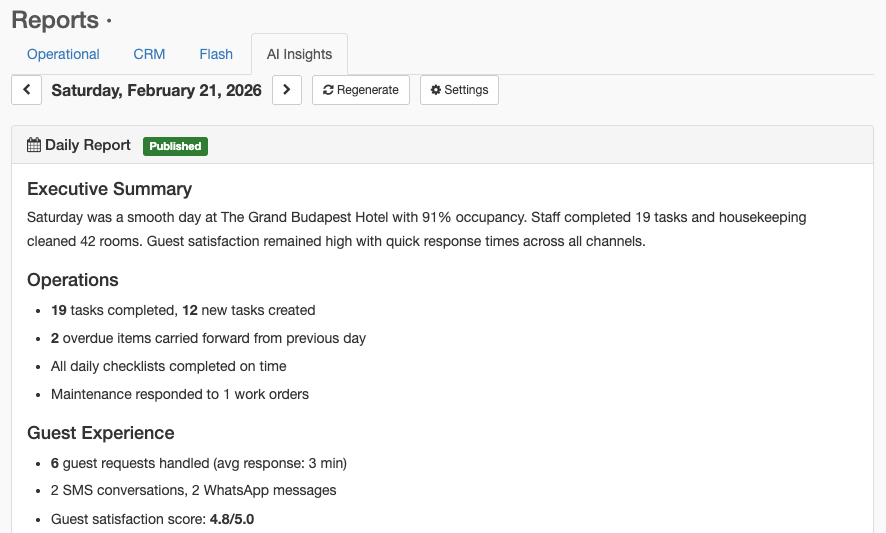The image size is (886, 533).
Task: Click the calendar icon beside Daily Report
Action: 34,145
